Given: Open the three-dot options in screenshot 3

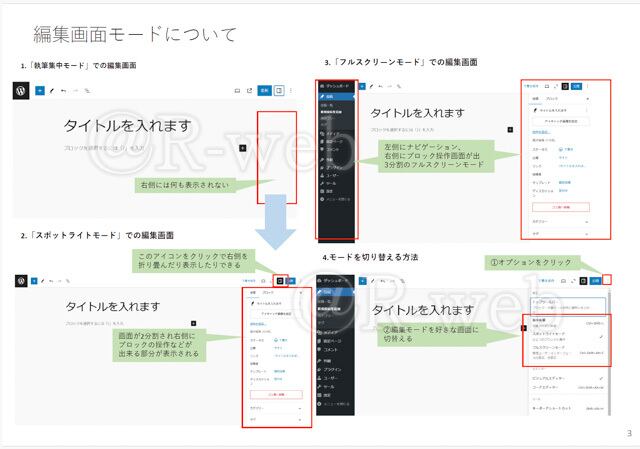Looking at the screenshot, I should tap(588, 86).
